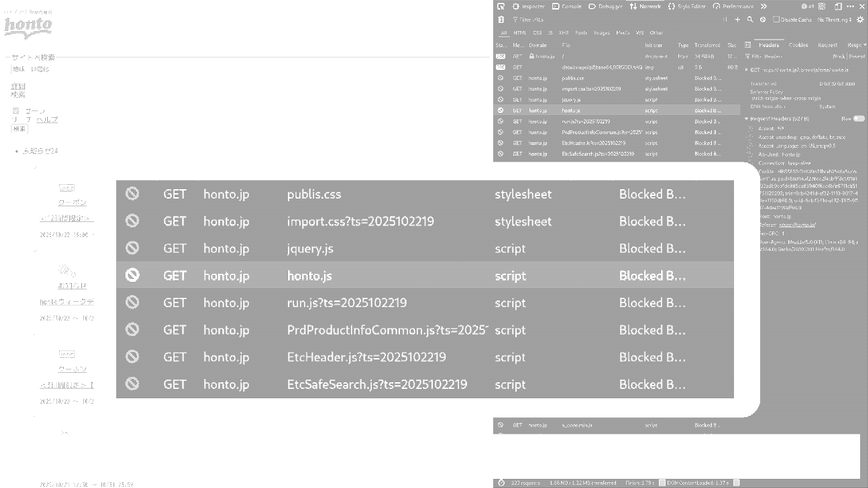This screenshot has width=868, height=488.
Task: Open the ヘルプ link
Action: [47, 119]
